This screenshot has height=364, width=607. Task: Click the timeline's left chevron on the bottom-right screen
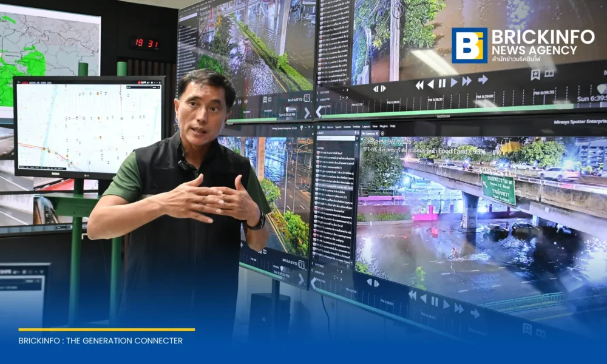[x=314, y=283]
